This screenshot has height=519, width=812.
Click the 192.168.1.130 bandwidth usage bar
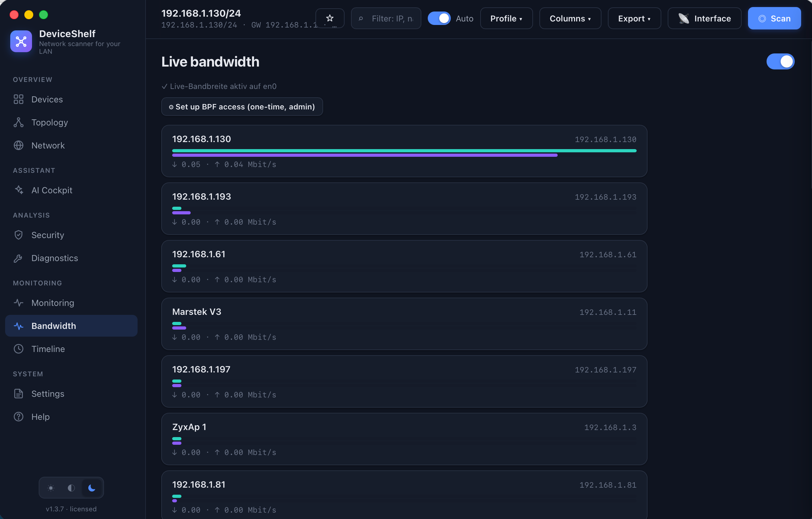click(404, 153)
